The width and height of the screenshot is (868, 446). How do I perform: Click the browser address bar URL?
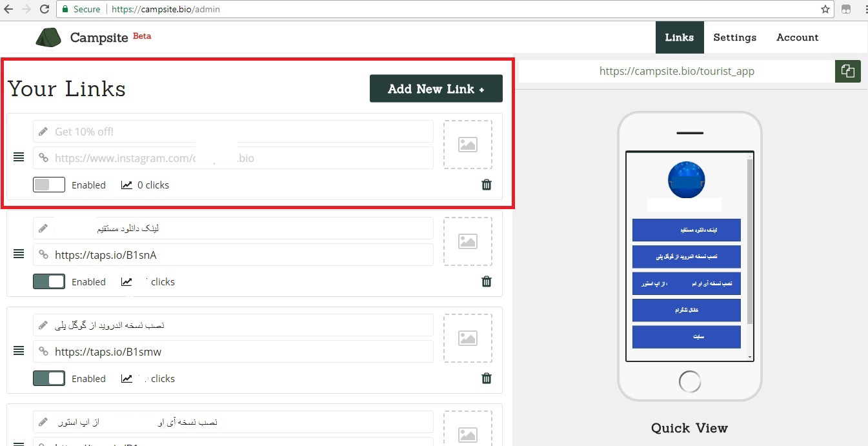[x=166, y=10]
